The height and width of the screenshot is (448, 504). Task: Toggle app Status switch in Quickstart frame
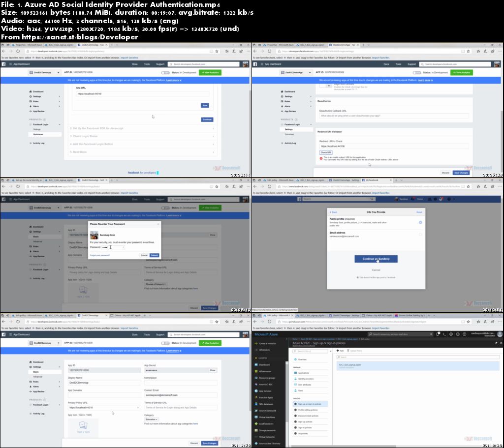165,73
